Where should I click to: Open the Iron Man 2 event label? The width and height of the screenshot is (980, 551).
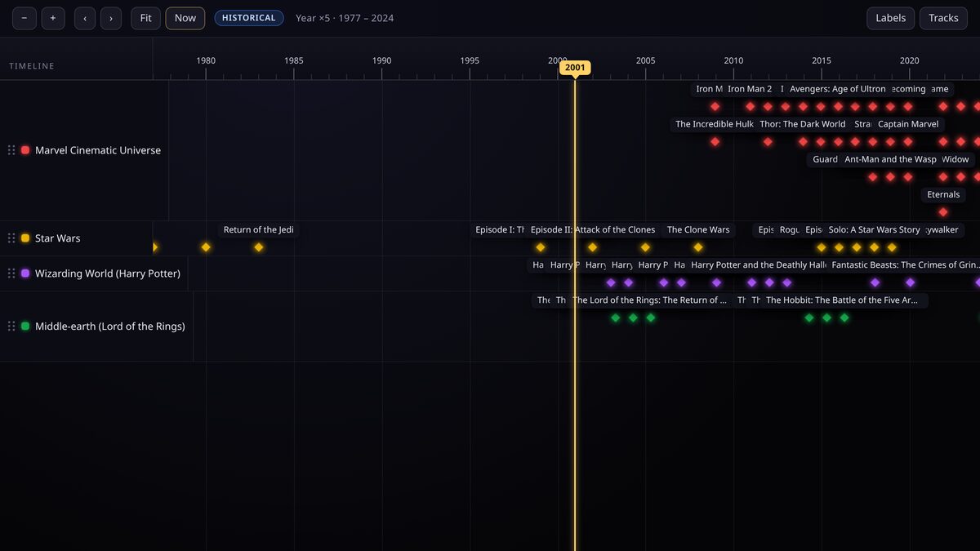(x=750, y=89)
